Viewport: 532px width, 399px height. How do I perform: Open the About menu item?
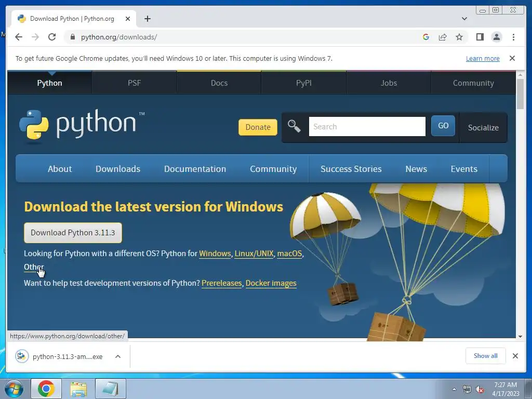(x=60, y=169)
